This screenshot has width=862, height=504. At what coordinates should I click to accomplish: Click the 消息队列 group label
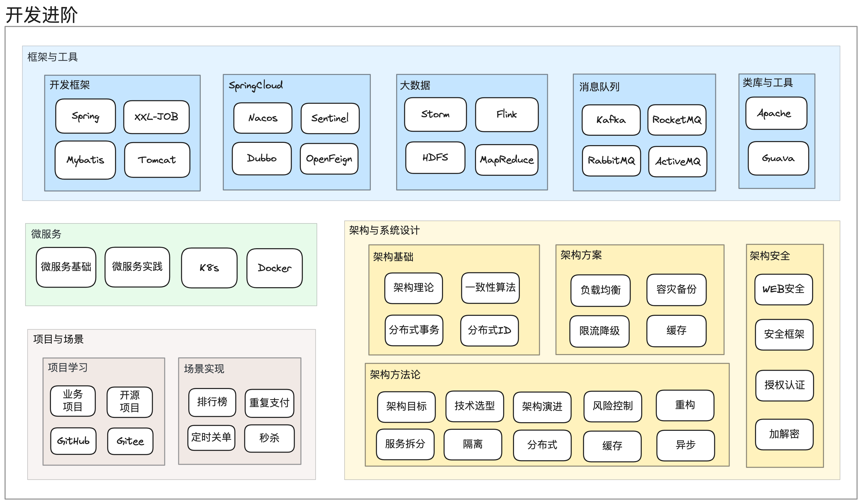click(599, 87)
